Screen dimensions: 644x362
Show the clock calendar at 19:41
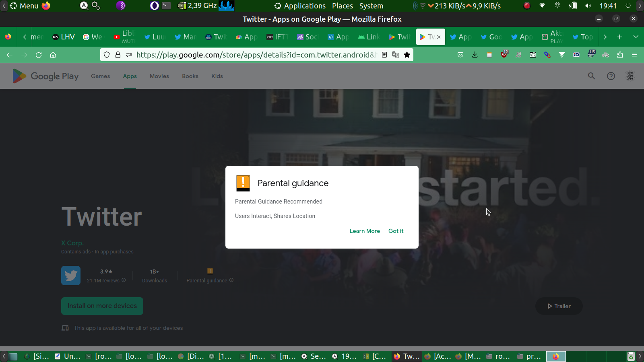608,6
